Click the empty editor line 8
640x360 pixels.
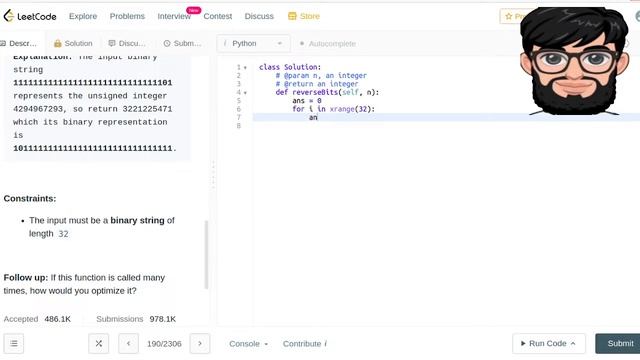(x=446, y=126)
